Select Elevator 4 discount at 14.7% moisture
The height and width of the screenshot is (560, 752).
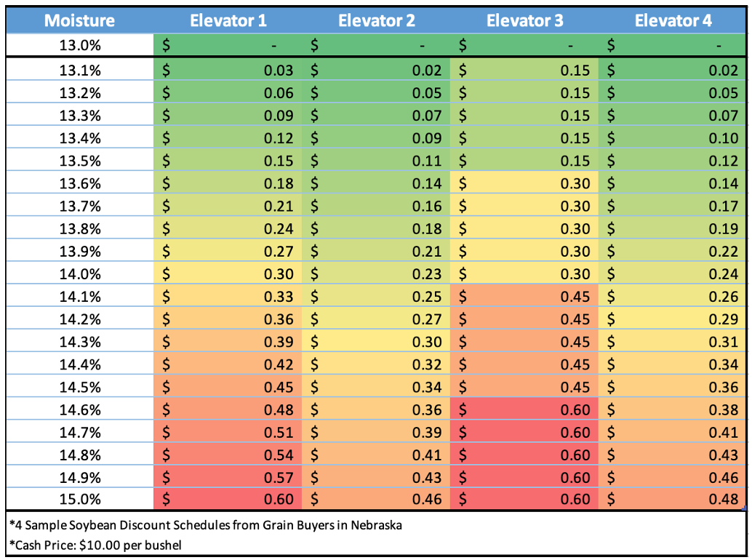673,432
